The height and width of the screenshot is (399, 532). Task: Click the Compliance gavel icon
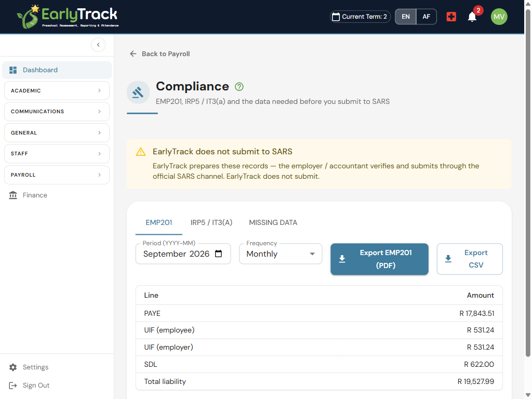(138, 92)
